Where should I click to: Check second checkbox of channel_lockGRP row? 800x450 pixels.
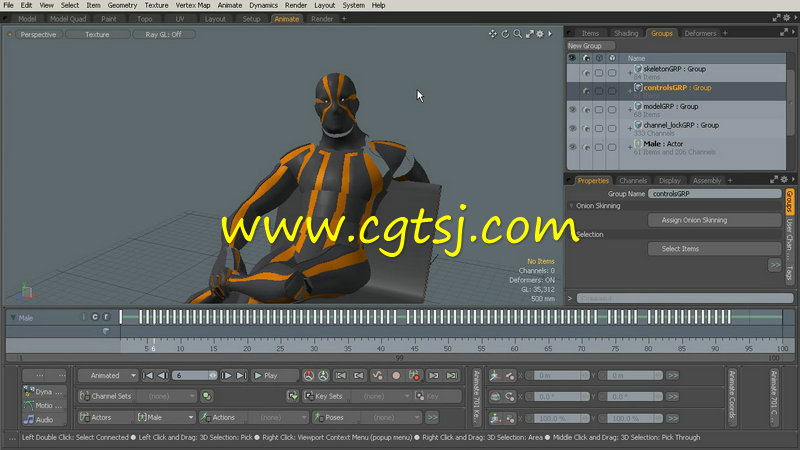pos(612,129)
